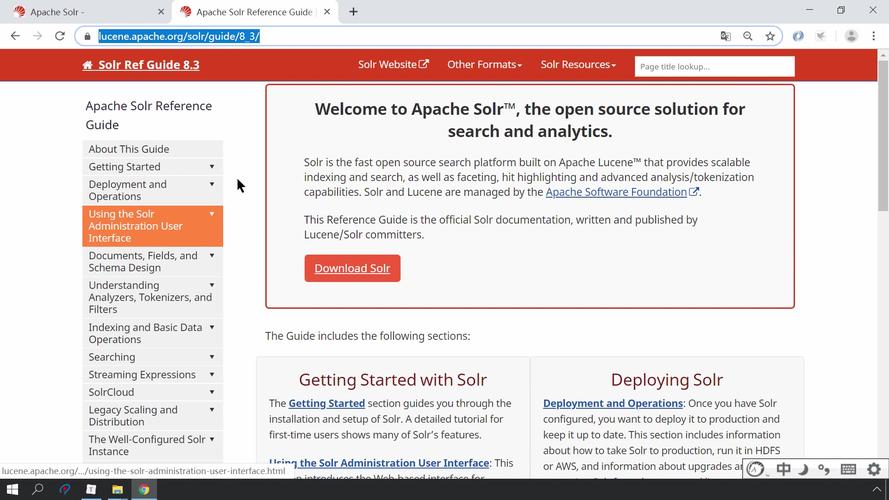Close the first Apache Solr tab

(161, 11)
